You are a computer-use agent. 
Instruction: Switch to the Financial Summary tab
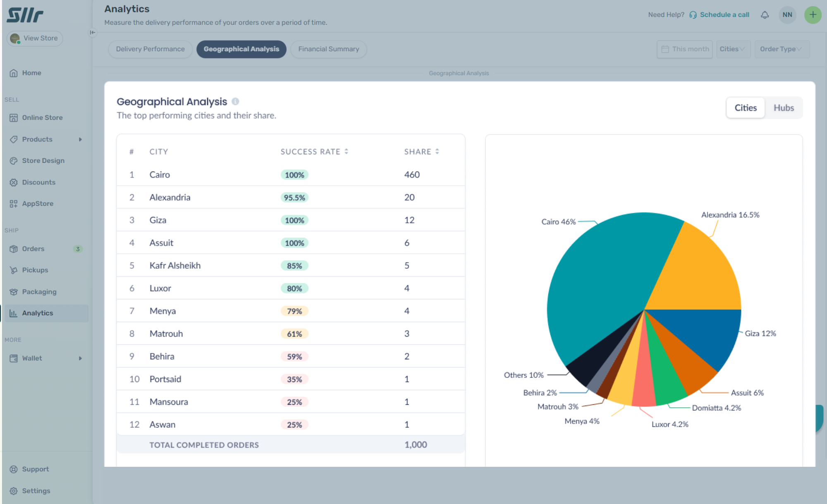pyautogui.click(x=328, y=49)
